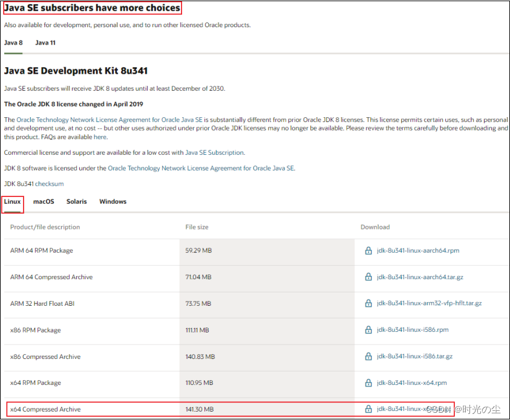Download jdk-8u341-linux-x64.rpm

click(411, 383)
